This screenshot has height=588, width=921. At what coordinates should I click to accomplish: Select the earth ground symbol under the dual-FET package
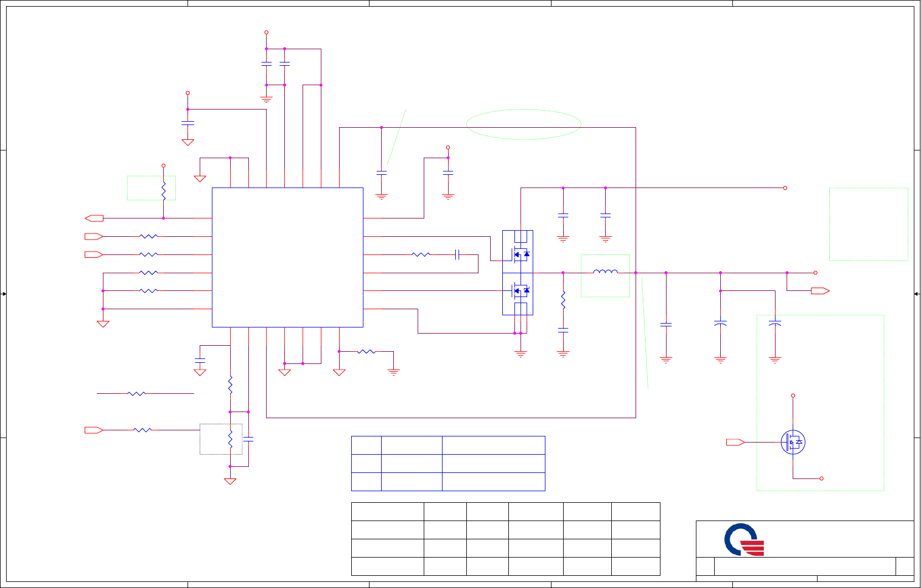tap(521, 354)
